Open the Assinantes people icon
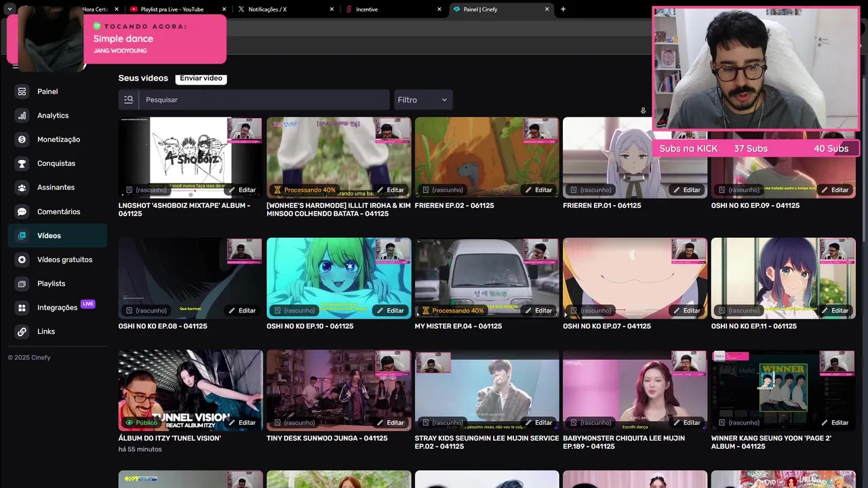 pos(22,188)
